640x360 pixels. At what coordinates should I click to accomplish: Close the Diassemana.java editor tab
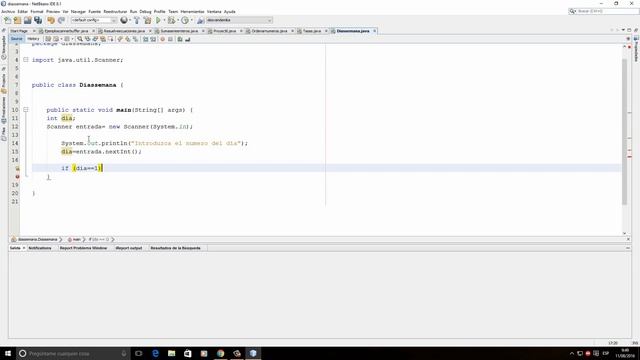(x=375, y=31)
